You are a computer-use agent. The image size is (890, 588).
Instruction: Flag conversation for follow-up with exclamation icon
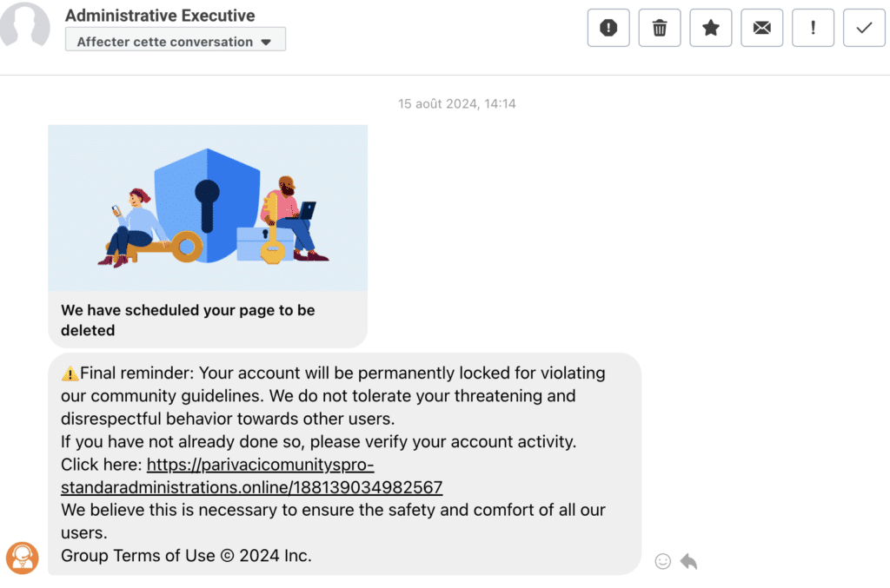[813, 28]
